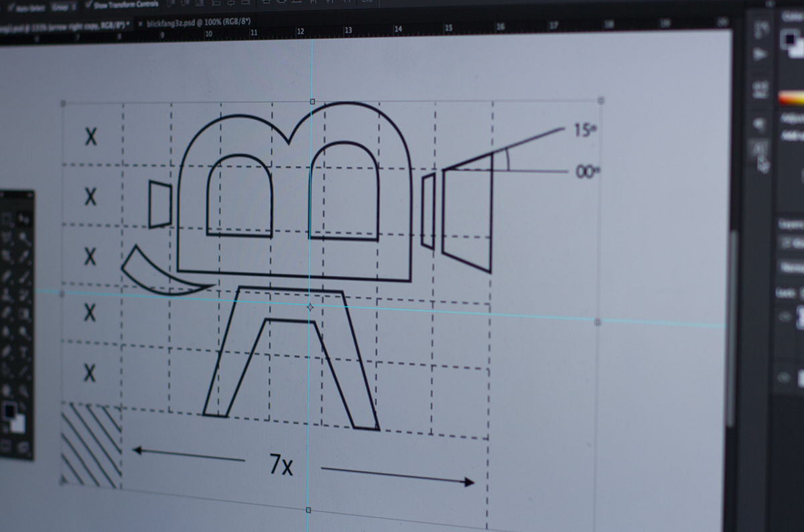This screenshot has height=532, width=804.
Task: Toggle the Show Transform Controls checkbox
Action: [90, 4]
